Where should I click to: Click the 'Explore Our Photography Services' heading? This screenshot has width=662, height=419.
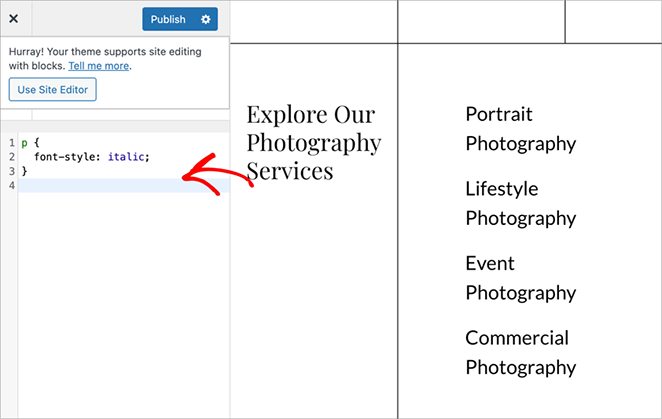tap(313, 142)
